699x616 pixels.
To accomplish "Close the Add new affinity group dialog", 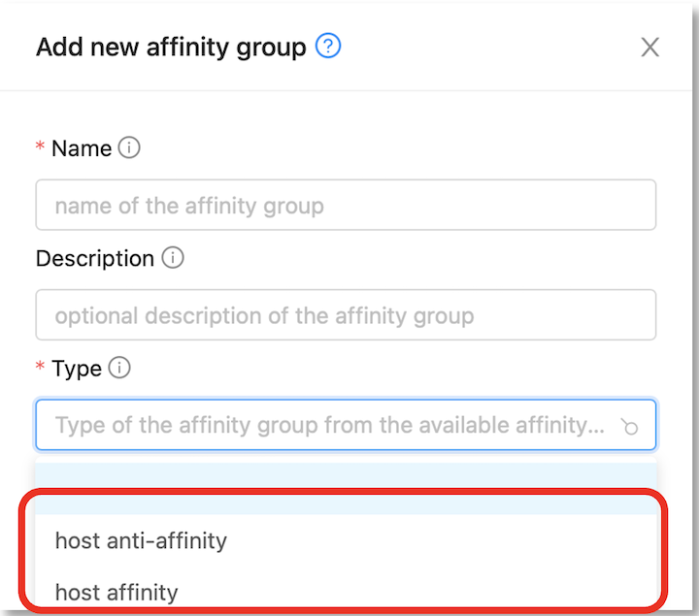I will coord(649,47).
